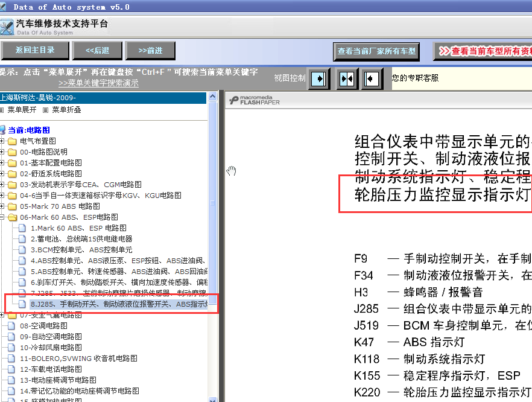The height and width of the screenshot is (402, 532).
Task: Click the K47 ABS 指示灯 entry
Action: tap(409, 342)
